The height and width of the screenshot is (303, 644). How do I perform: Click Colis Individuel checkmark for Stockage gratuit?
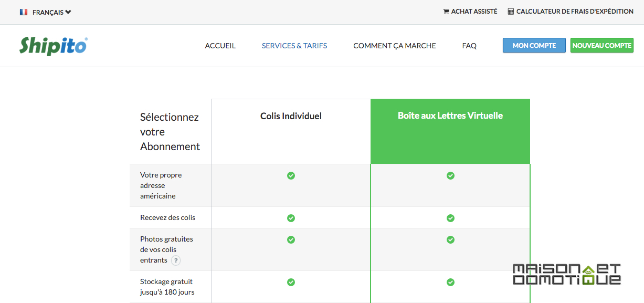[x=291, y=282]
